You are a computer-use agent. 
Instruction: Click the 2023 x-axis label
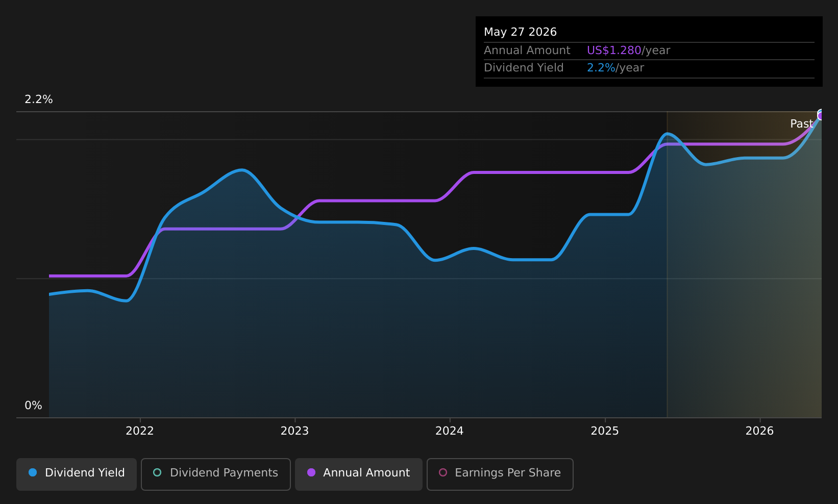click(x=295, y=431)
